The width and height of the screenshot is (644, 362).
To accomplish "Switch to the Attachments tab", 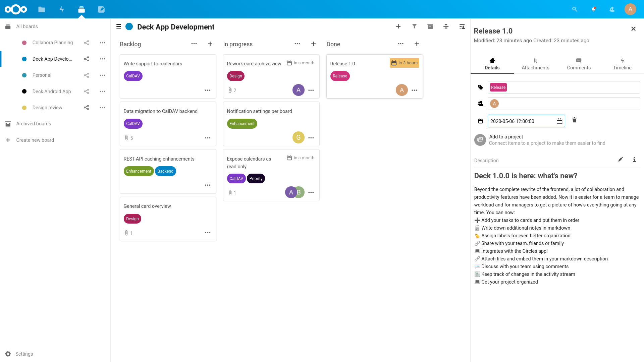I will (x=535, y=64).
